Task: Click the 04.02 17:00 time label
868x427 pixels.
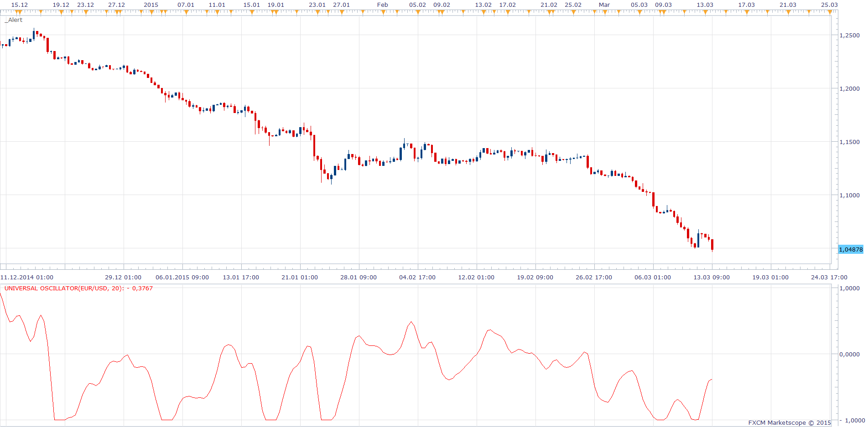Action: pos(417,277)
